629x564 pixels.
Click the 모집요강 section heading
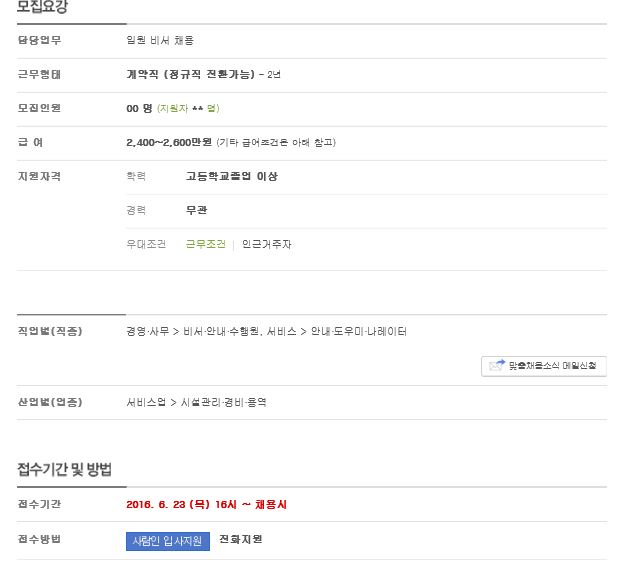click(43, 8)
